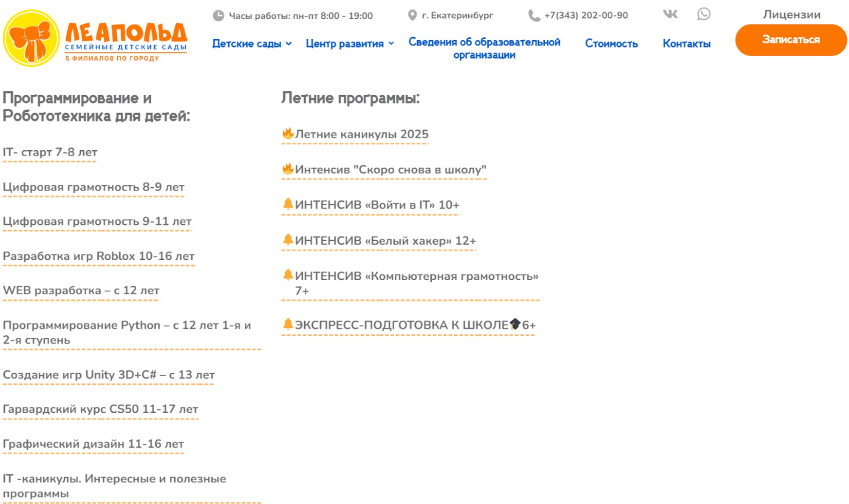
Task: Open the Лицензии link
Action: click(792, 14)
